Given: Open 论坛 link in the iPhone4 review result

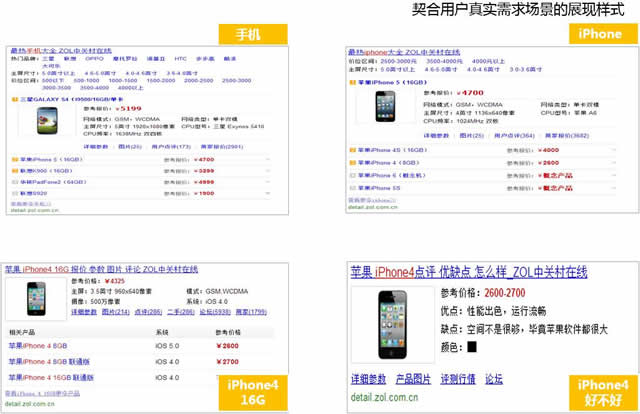Looking at the screenshot, I should tap(494, 379).
